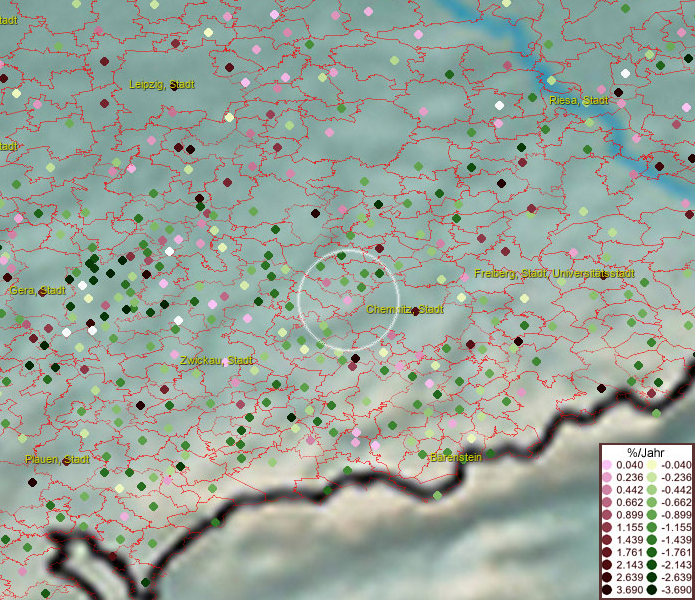695x600 pixels.
Task: Click the Freiberg, Stadt, Universitätsstadt label
Action: coord(554,273)
